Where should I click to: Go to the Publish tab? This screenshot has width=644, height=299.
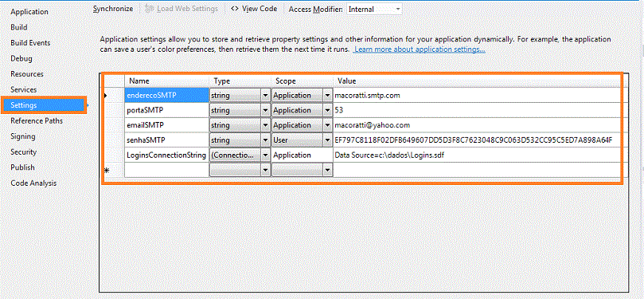tap(22, 167)
